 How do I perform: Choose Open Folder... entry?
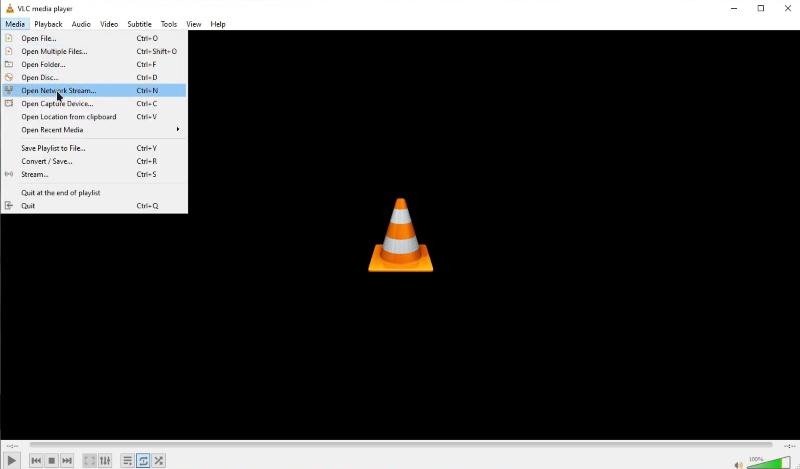coord(94,64)
